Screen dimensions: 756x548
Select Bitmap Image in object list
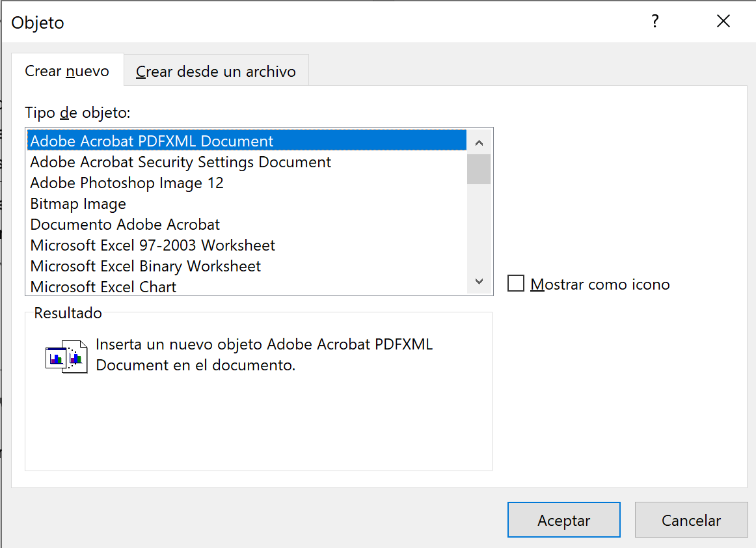(78, 204)
